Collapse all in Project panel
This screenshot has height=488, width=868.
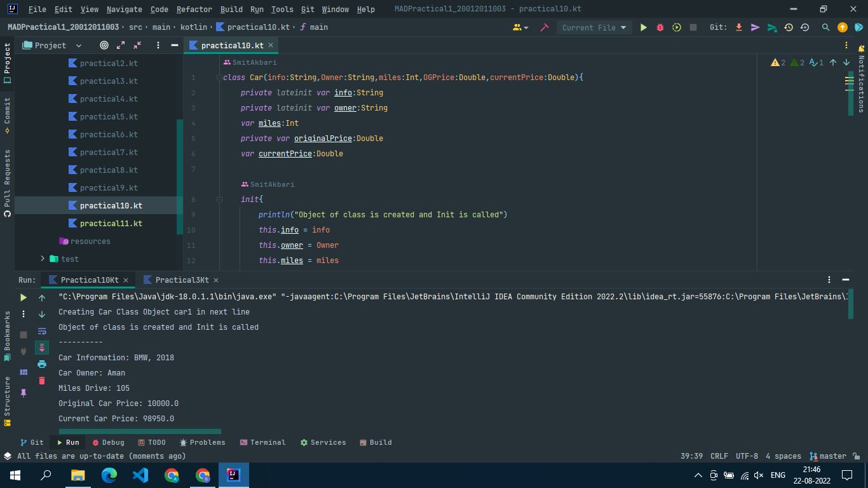(x=137, y=45)
